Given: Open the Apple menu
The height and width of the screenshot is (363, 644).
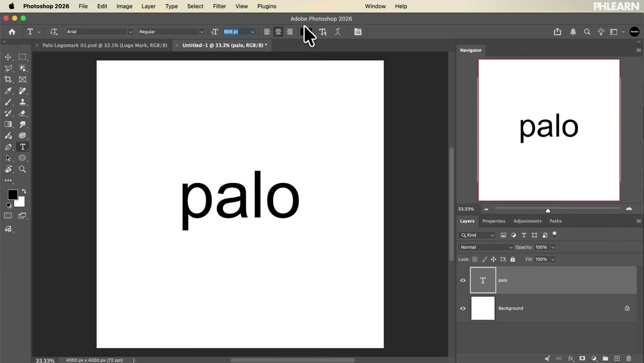Looking at the screenshot, I should 11,6.
